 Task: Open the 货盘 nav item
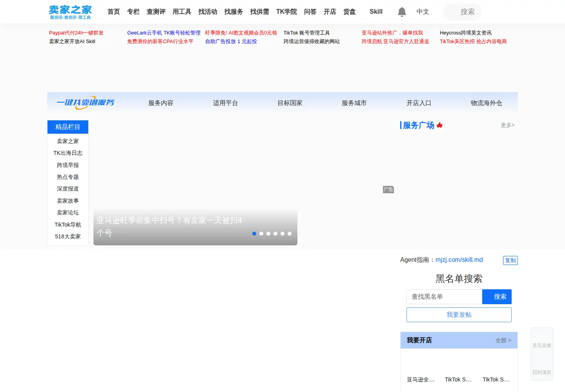point(350,12)
